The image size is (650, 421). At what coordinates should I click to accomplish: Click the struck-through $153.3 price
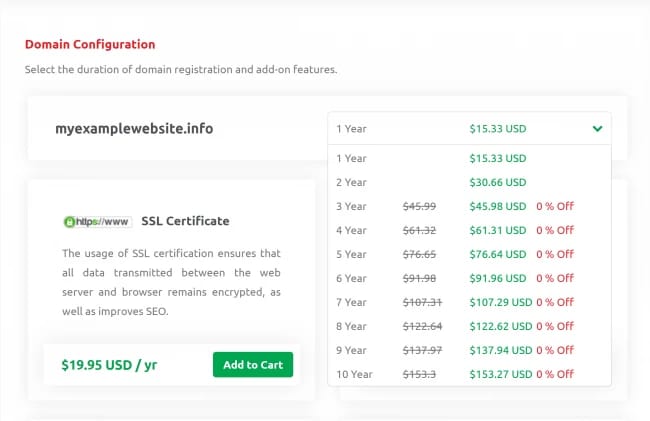(419, 375)
